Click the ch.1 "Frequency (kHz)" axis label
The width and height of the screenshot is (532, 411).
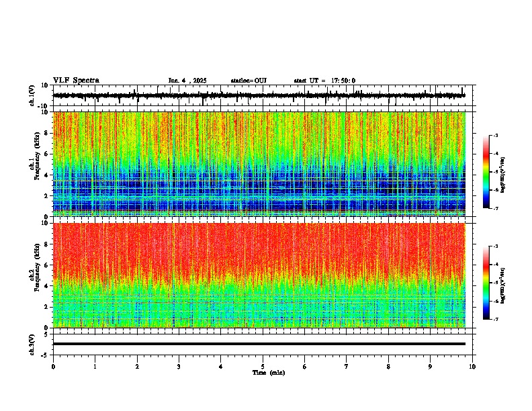pos(37,156)
